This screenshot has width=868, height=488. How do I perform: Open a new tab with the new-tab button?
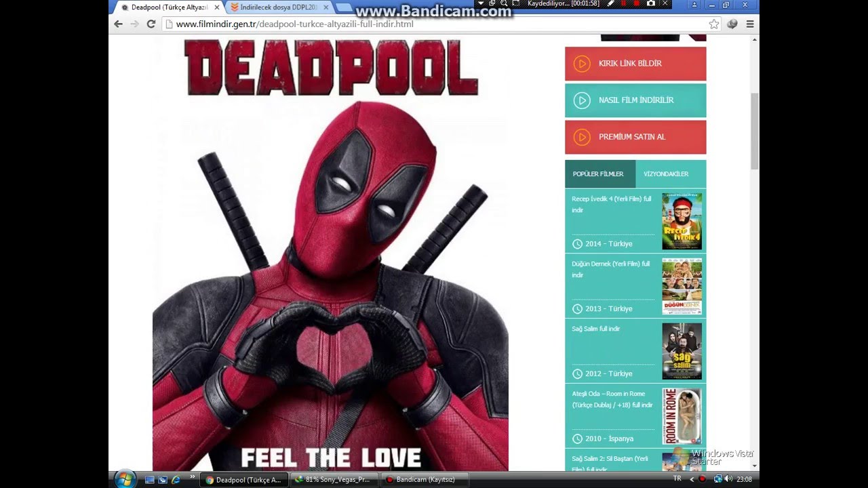click(x=344, y=7)
